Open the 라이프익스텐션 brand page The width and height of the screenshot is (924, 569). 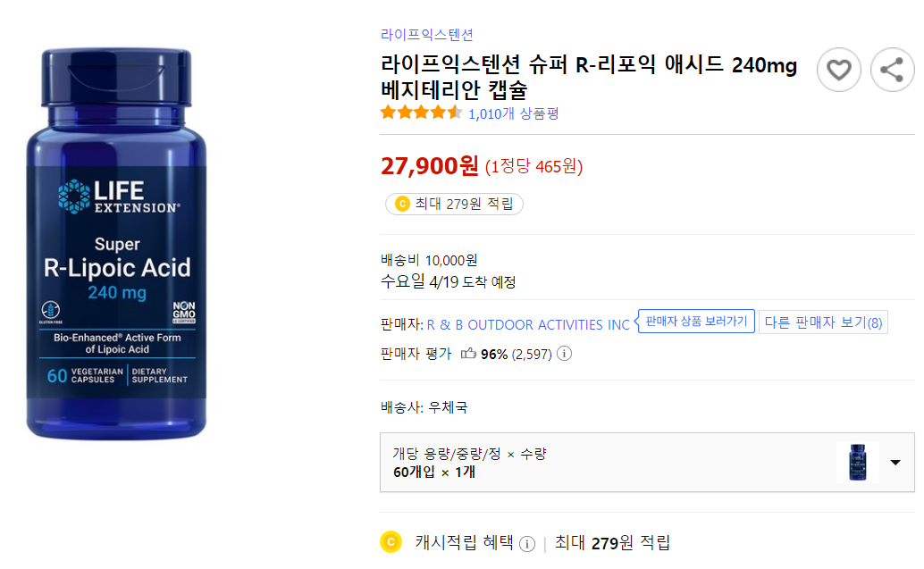(x=428, y=35)
